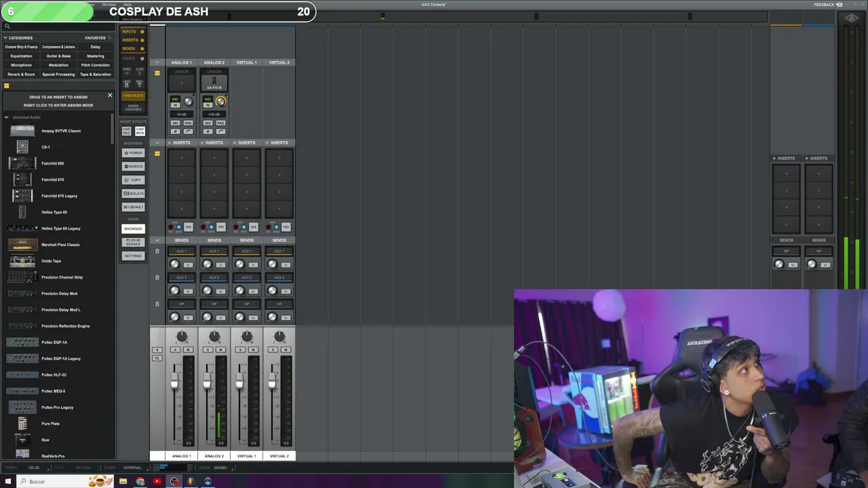Choose the Delay category
The width and height of the screenshot is (868, 488).
[96, 47]
